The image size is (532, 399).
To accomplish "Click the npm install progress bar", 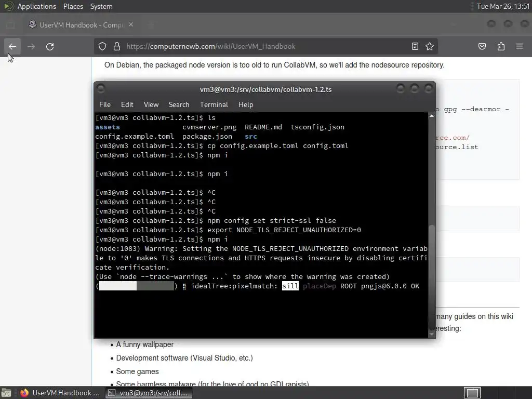I will [x=137, y=286].
